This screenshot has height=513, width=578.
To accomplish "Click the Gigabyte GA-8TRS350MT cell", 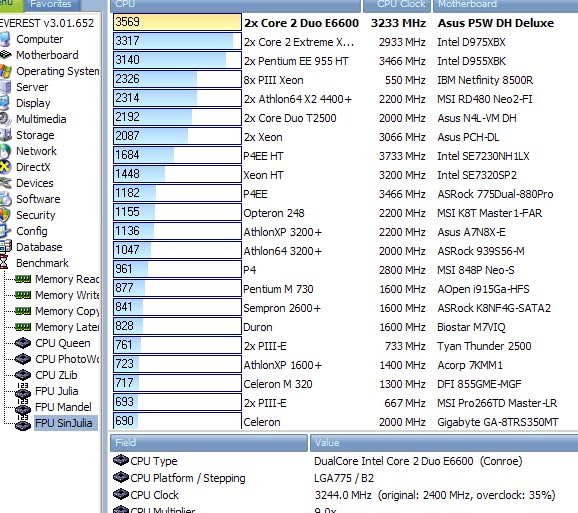I will pyautogui.click(x=498, y=422).
